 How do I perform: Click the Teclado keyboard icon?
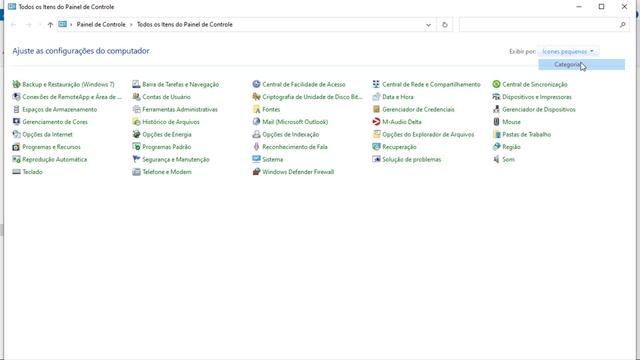[x=16, y=172]
